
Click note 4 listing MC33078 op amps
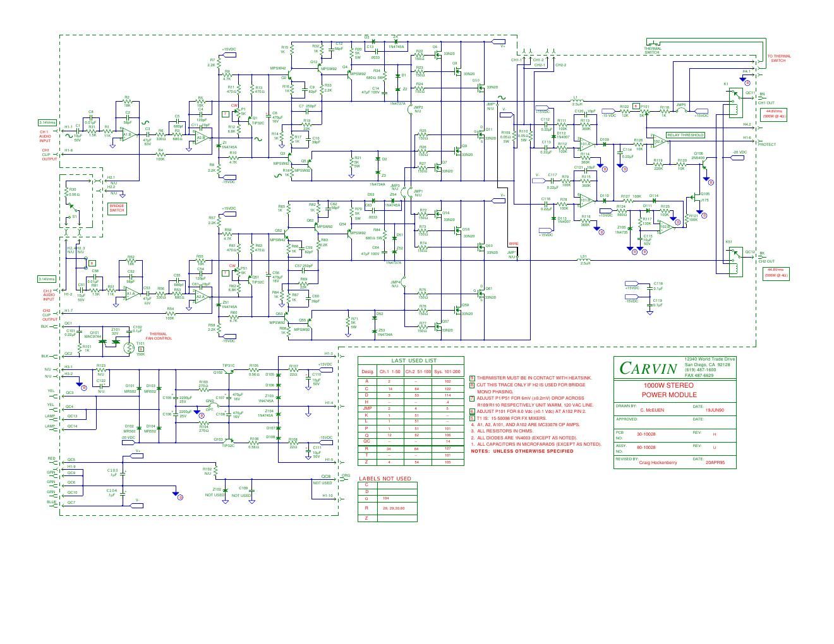tap(526, 425)
